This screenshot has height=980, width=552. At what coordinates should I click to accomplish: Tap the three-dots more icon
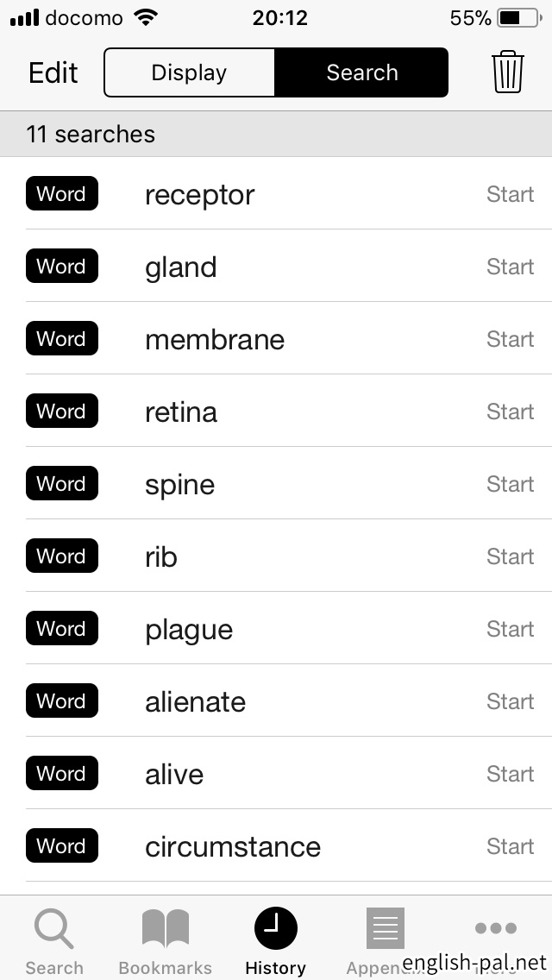point(496,928)
